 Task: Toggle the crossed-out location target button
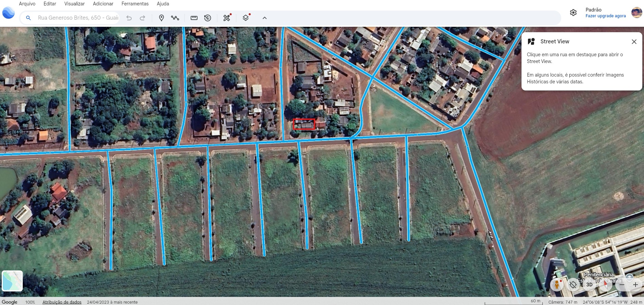point(573,285)
